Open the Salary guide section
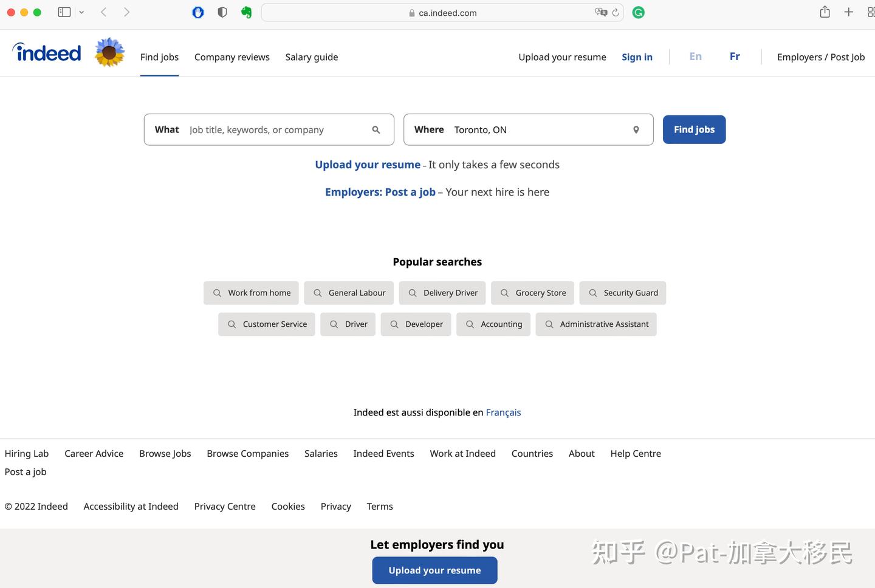This screenshot has height=588, width=875. (311, 56)
